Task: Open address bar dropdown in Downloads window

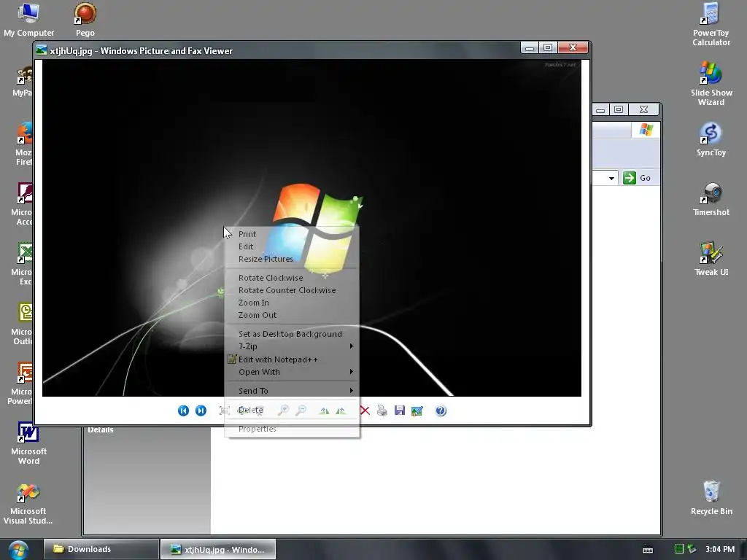Action: (x=611, y=178)
